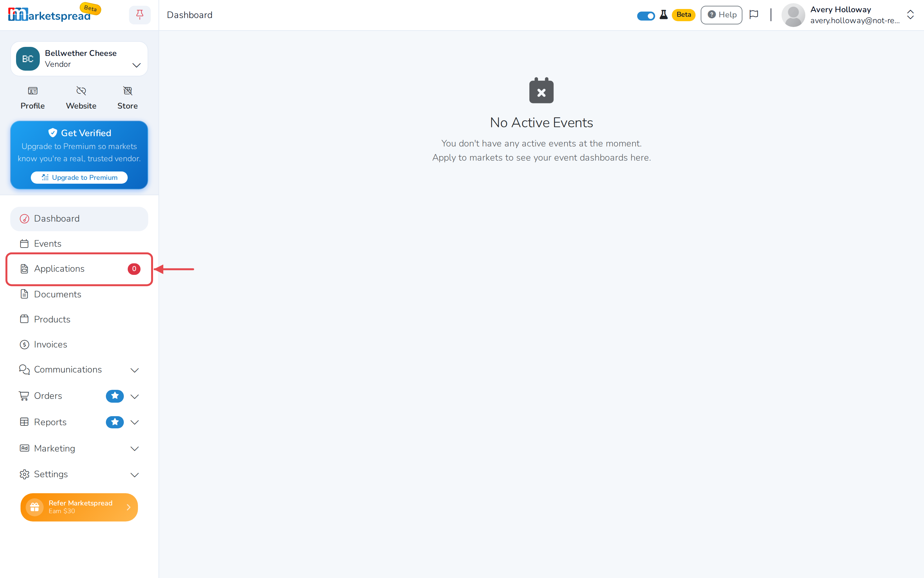Open Events in the sidebar
Viewport: 924px width, 578px height.
pos(79,243)
